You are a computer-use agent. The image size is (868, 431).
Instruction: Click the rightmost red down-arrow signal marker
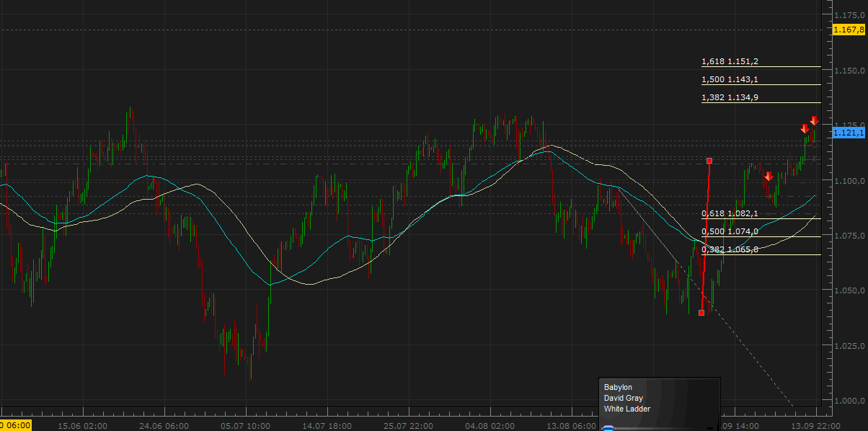tap(814, 121)
